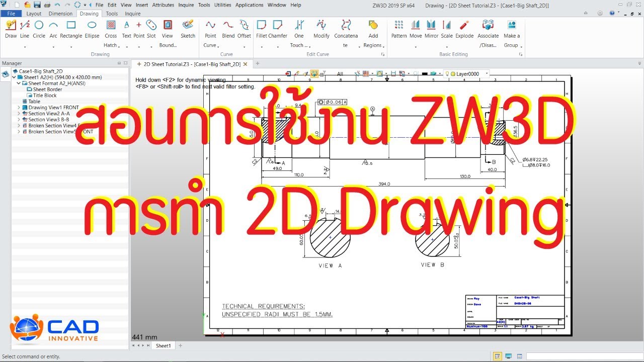
Task: Select the Mirror tool
Action: point(431,29)
